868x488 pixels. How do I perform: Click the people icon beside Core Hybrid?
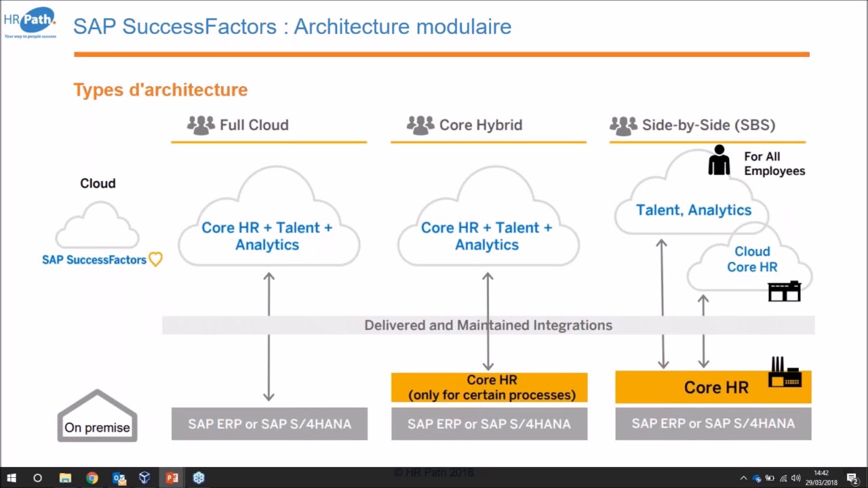420,125
